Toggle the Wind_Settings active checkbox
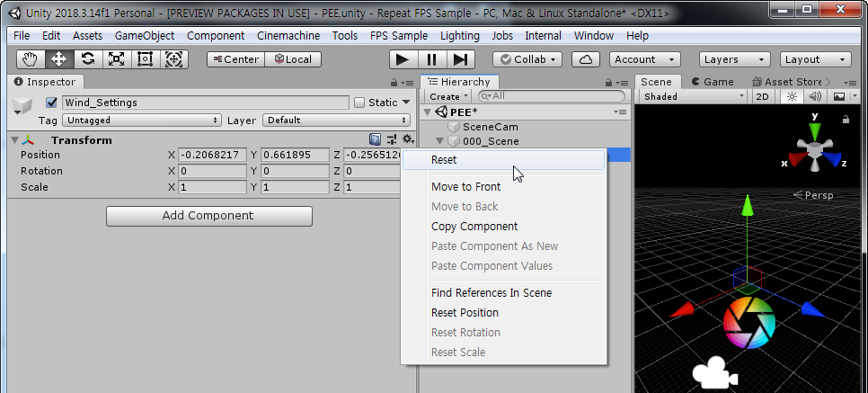The image size is (868, 393). [51, 103]
